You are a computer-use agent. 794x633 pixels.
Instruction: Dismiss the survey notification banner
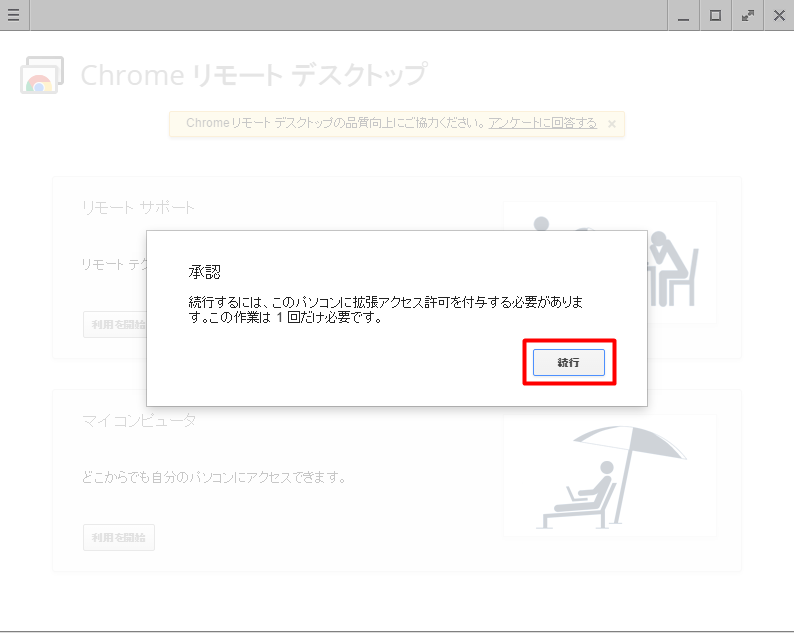(612, 124)
